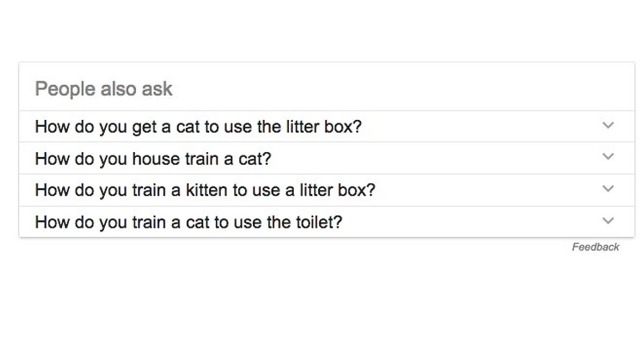Expand chevron beside the litter box cat question

coord(608,126)
